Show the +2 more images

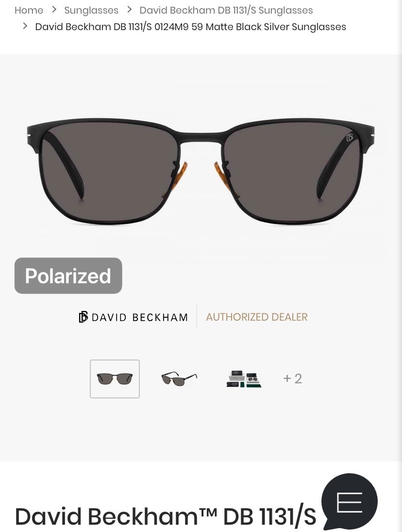292,378
